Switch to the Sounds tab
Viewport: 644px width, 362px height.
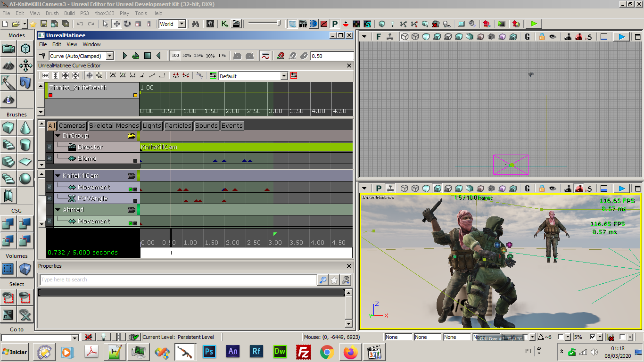(x=206, y=125)
